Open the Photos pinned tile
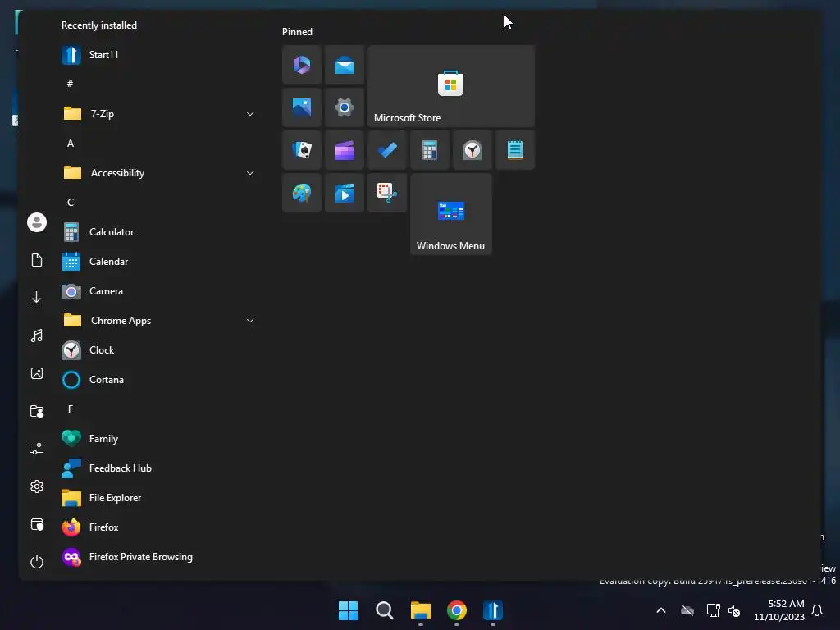Screen dimensions: 840x630 [302, 107]
